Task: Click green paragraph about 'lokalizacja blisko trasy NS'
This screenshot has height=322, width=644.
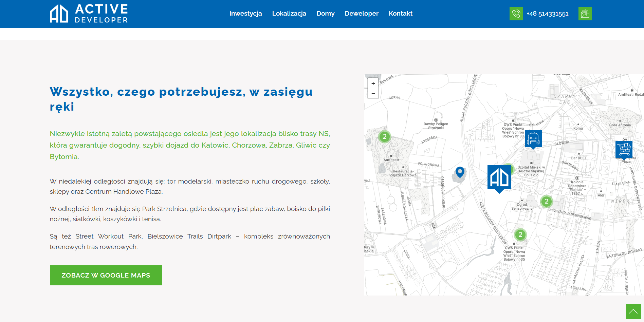Action: (x=190, y=145)
